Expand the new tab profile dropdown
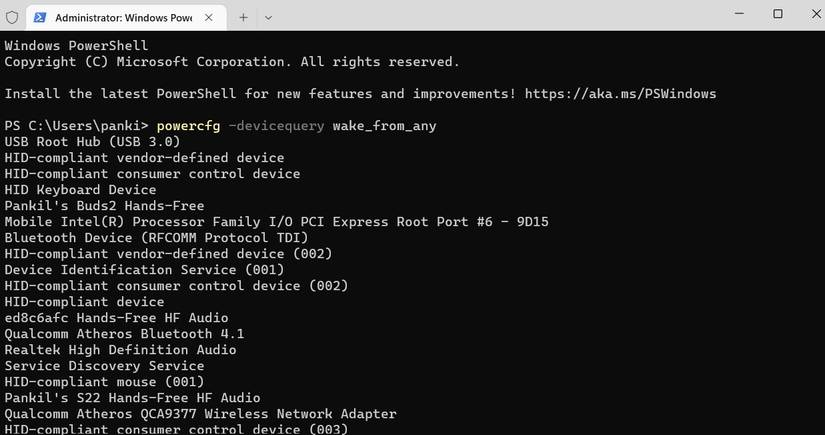 click(x=268, y=17)
